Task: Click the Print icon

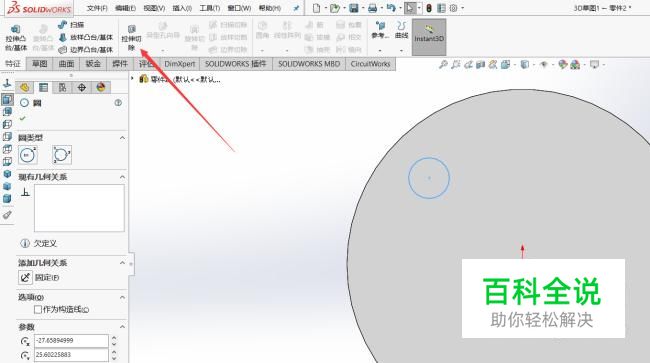Action: [x=372, y=8]
